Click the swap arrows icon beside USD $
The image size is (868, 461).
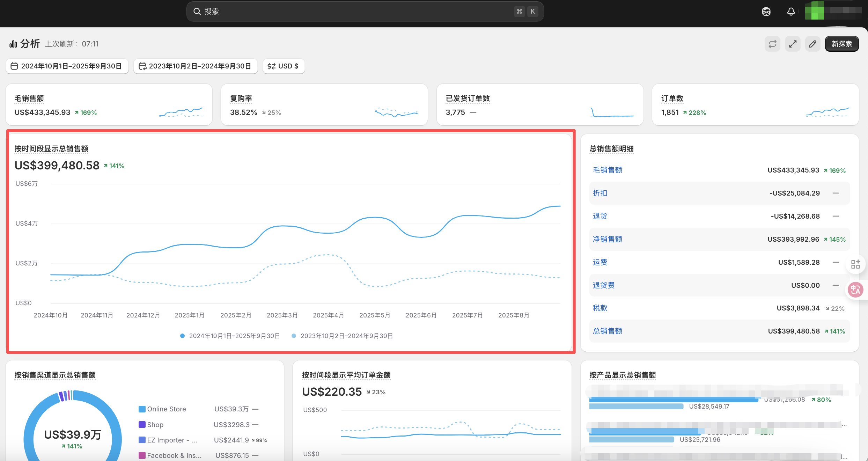[272, 66]
